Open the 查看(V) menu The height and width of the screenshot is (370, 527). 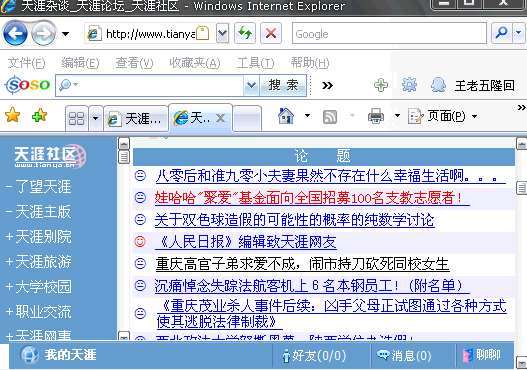point(134,63)
